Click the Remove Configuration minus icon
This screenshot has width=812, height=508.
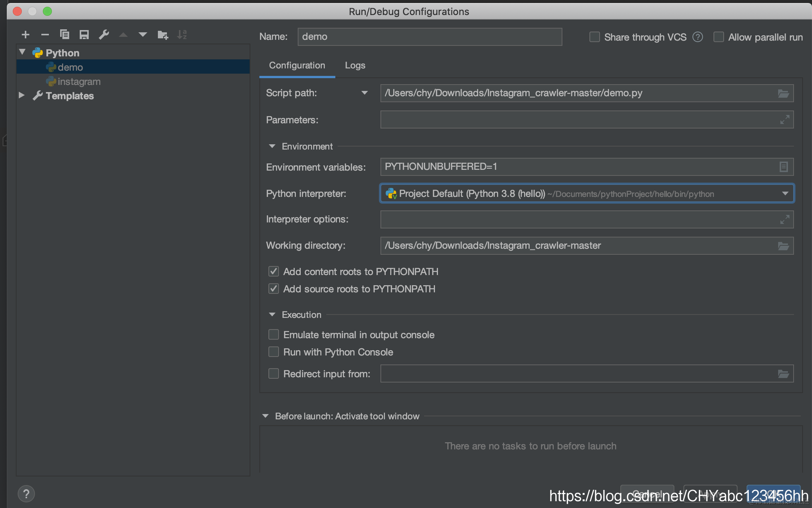pyautogui.click(x=45, y=35)
